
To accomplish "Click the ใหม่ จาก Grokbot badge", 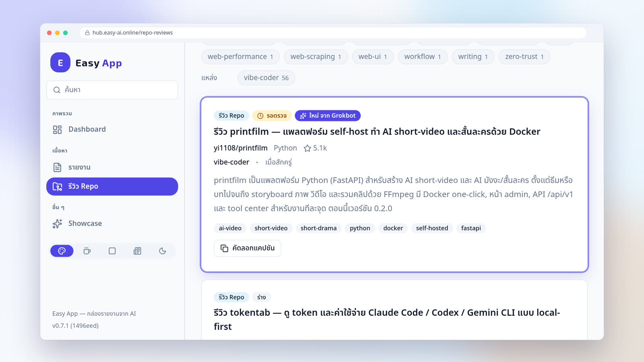I will point(328,116).
